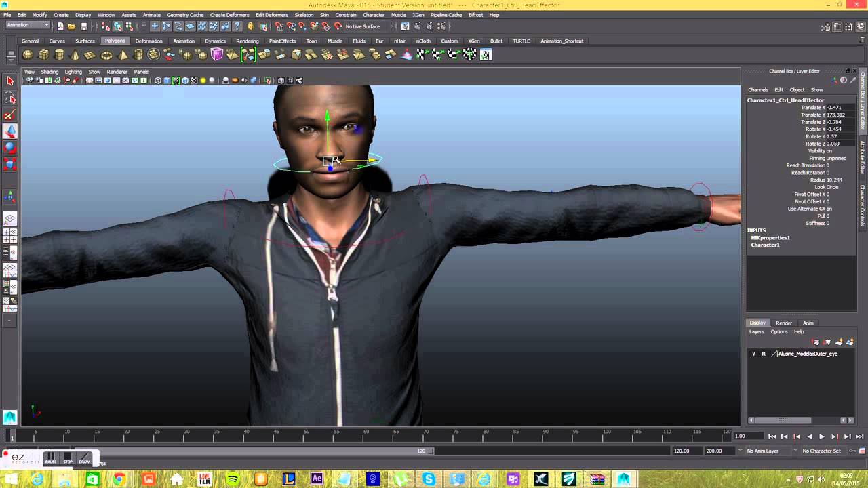Create a polygon sphere from the shelf

[x=28, y=55]
